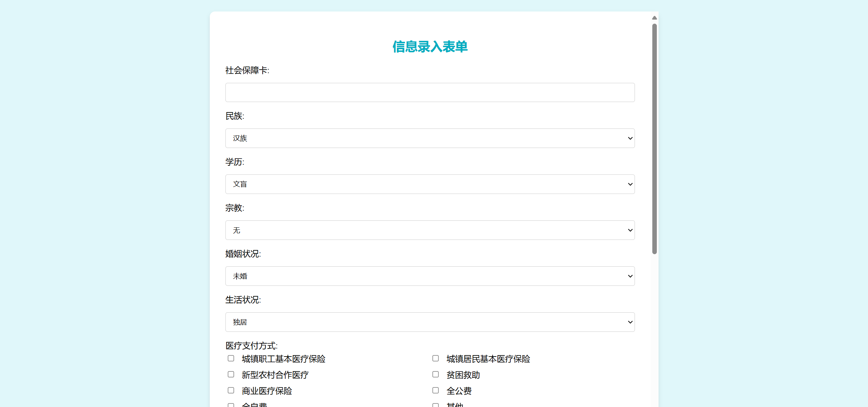Click the chevron arrow of 民族 select
This screenshot has height=407, width=868.
[630, 138]
